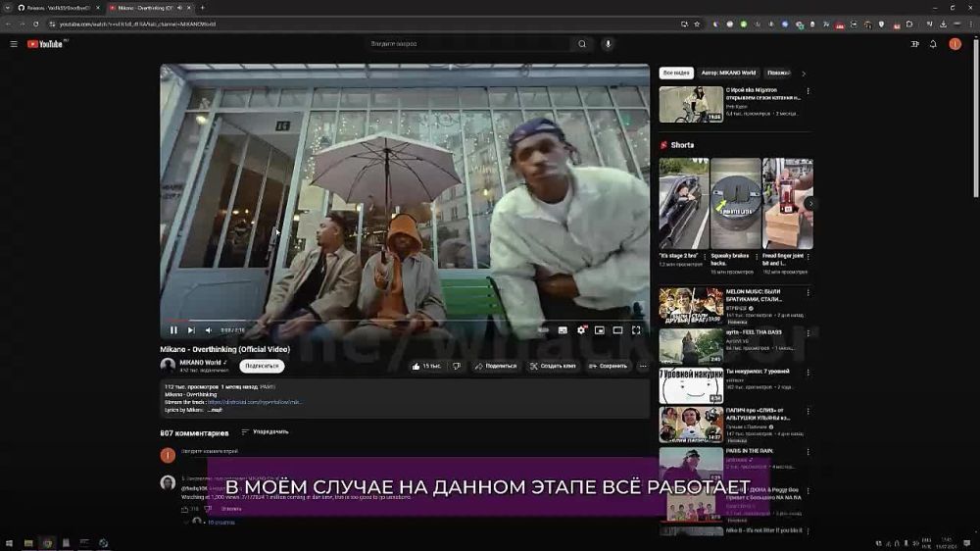980x551 pixels.
Task: Open the player settings gear
Action: pos(581,330)
